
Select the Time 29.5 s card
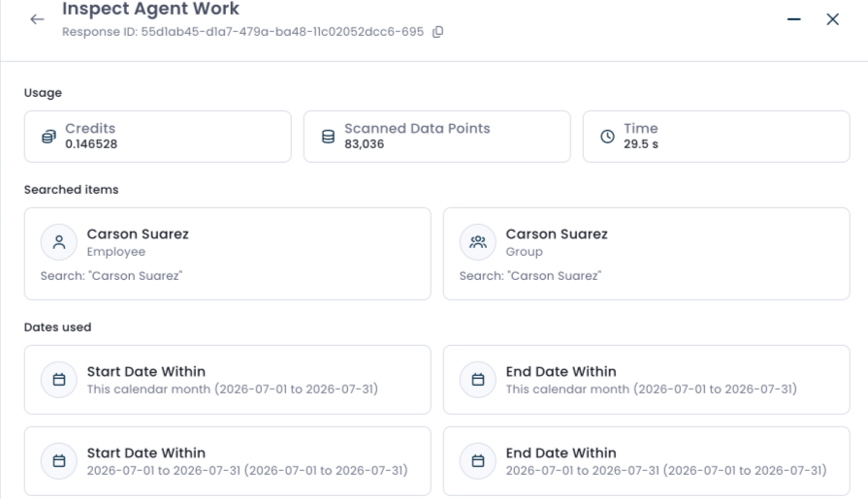tap(717, 137)
